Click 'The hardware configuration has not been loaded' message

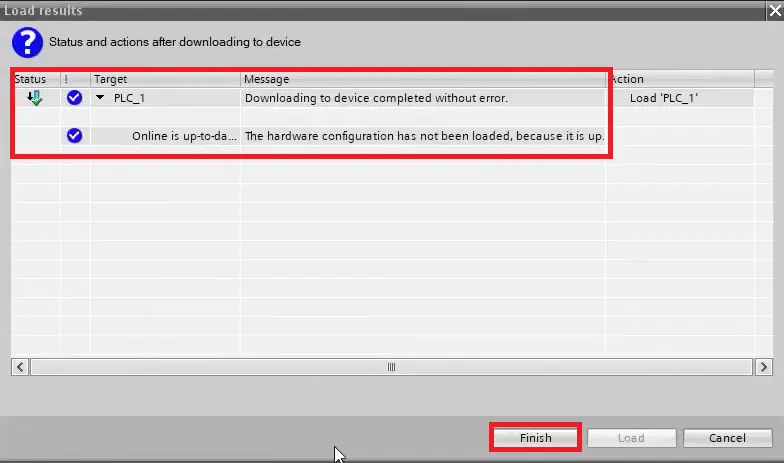pyautogui.click(x=424, y=136)
